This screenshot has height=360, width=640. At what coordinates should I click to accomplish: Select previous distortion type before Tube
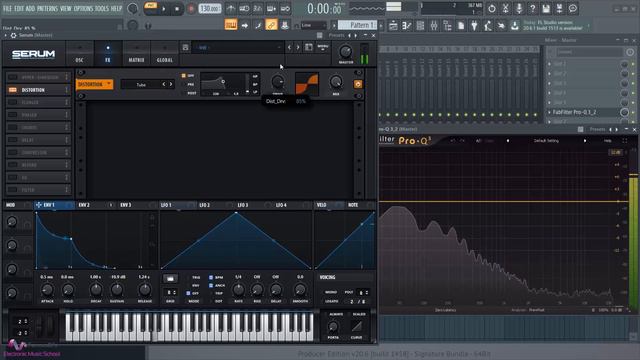[164, 84]
